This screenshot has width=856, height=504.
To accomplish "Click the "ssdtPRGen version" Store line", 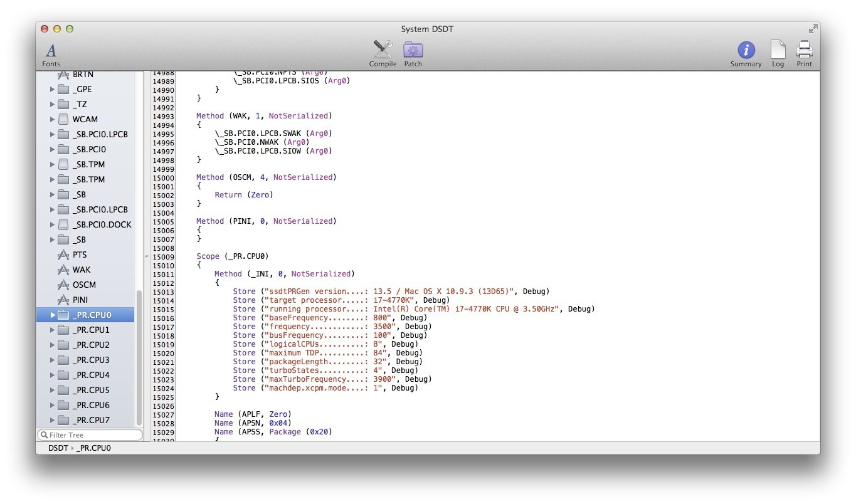I will click(x=391, y=291).
